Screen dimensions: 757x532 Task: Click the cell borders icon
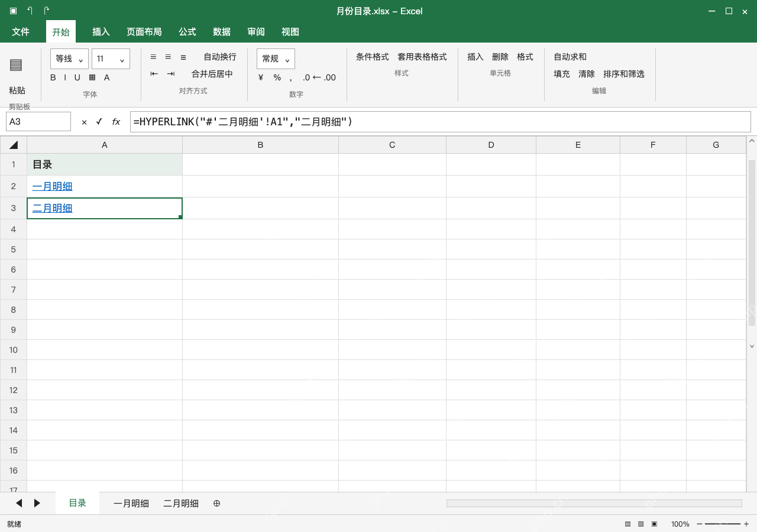pos(92,77)
